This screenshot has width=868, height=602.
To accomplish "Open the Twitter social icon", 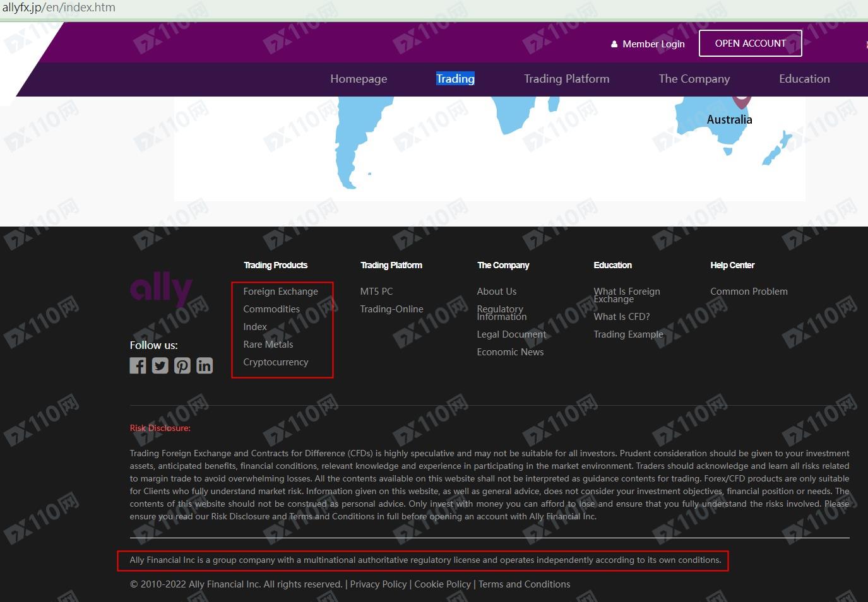I will point(160,365).
